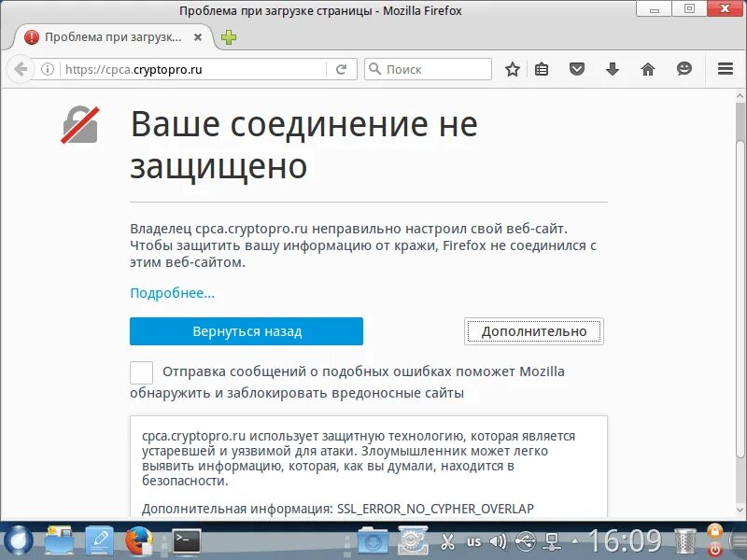Click scrollbar down arrow on the page
747x560 pixels.
(740, 510)
